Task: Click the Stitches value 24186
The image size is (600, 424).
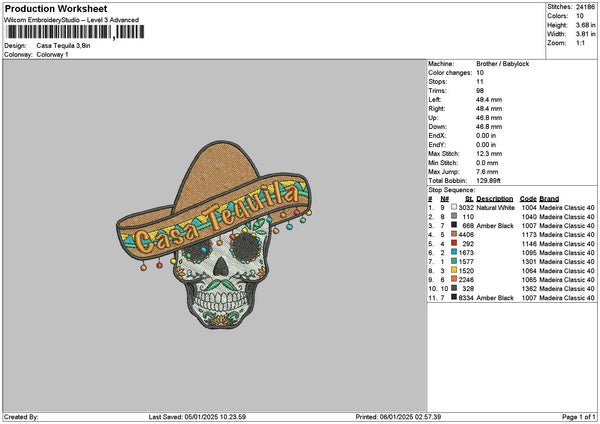Action: click(585, 7)
